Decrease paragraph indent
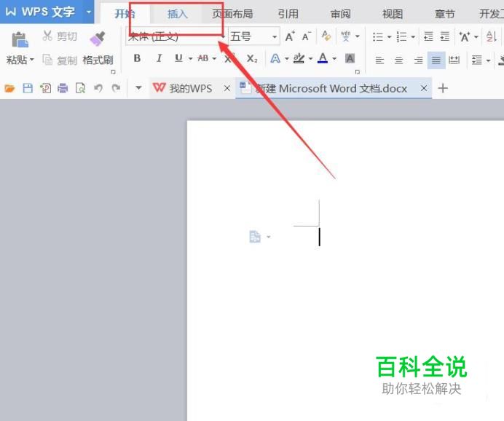This screenshot has width=504, height=421. pos(428,36)
